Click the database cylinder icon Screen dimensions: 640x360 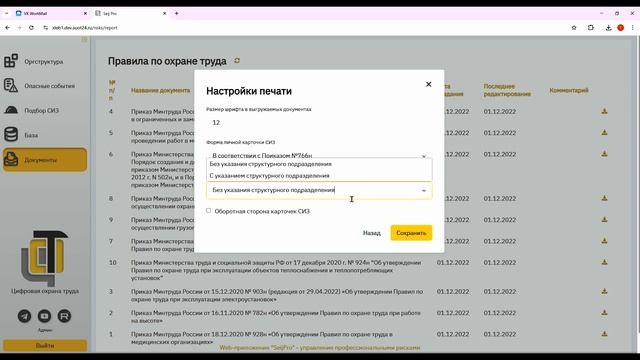click(11, 134)
